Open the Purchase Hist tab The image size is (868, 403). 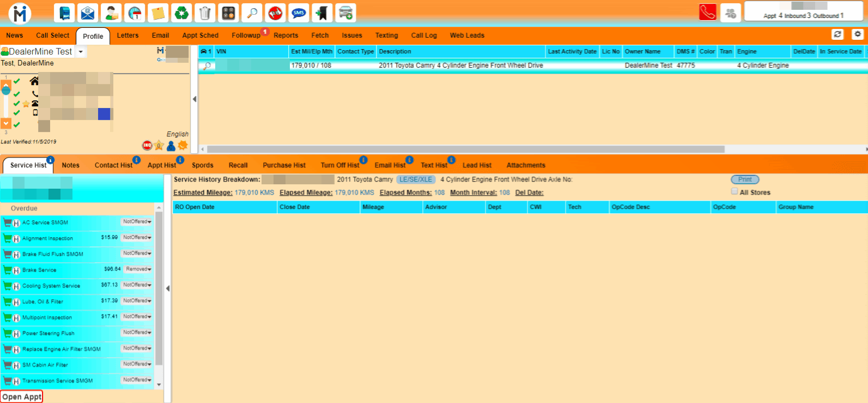click(284, 165)
